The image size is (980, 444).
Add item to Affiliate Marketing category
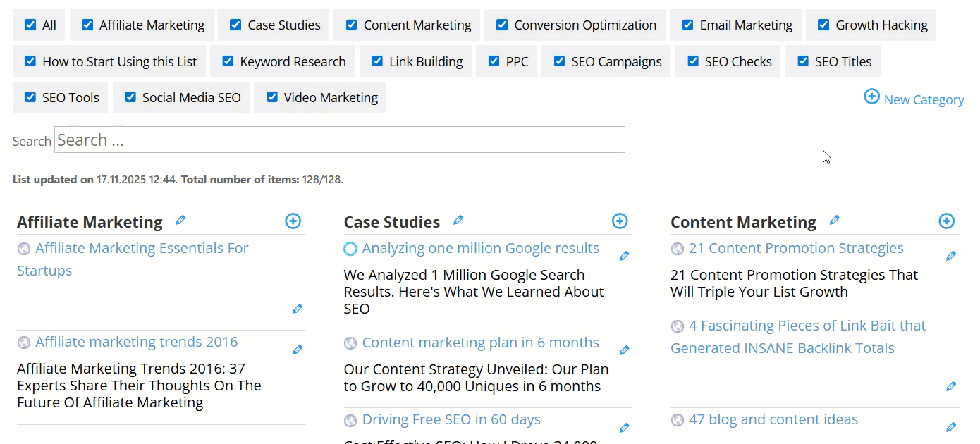(x=293, y=221)
